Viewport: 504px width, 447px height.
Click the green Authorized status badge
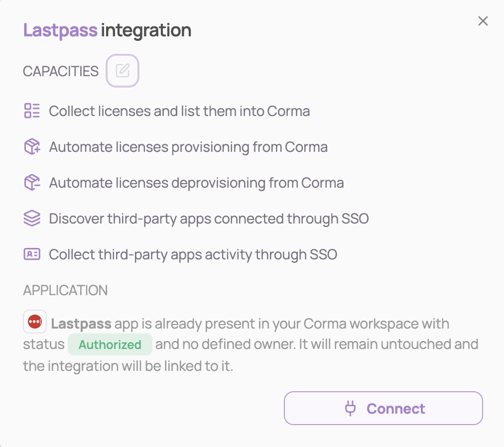[x=110, y=344]
